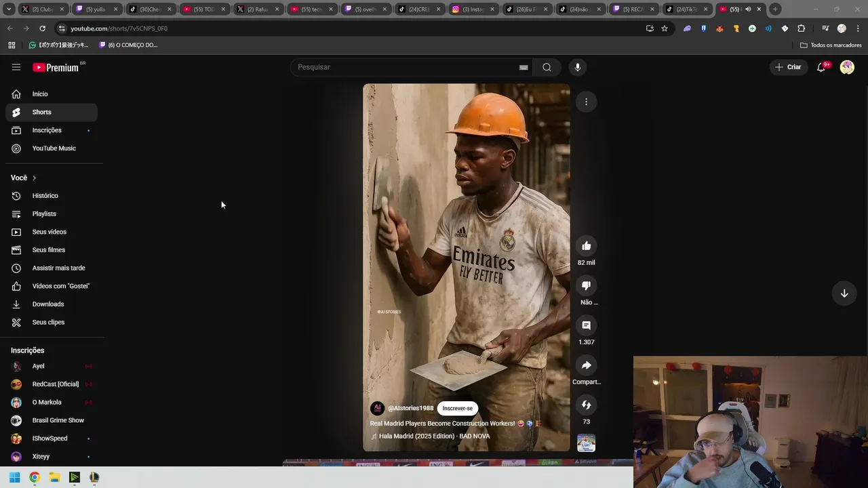Open Histórico in the sidebar
868x488 pixels.
[x=52, y=196]
